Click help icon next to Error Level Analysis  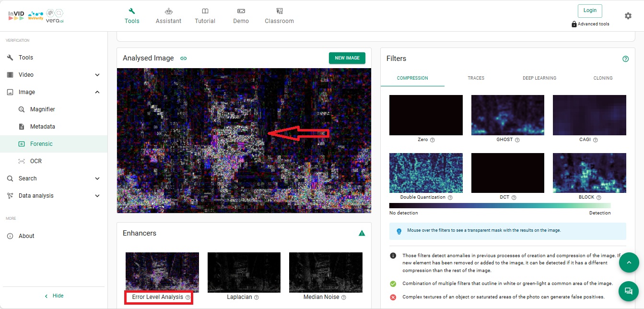click(188, 297)
